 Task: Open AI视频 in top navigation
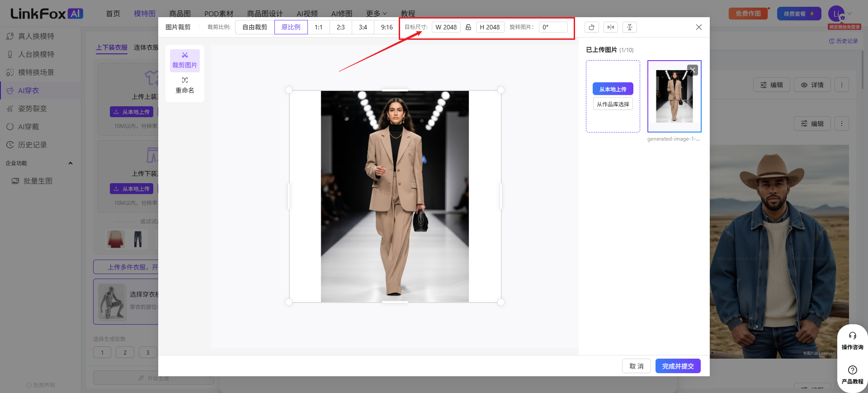[307, 14]
